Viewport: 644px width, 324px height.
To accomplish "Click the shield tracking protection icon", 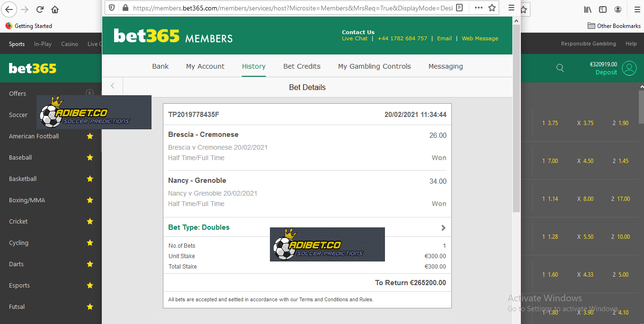I will (112, 8).
